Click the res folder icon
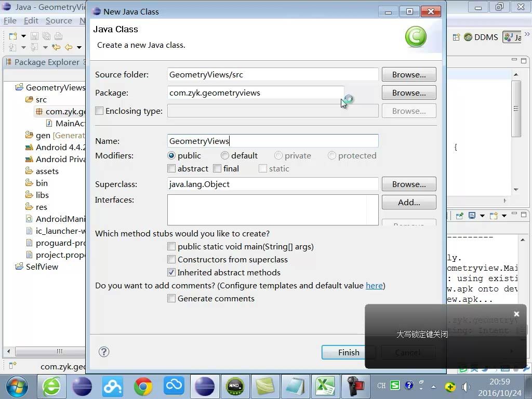532x399 pixels. pos(29,207)
